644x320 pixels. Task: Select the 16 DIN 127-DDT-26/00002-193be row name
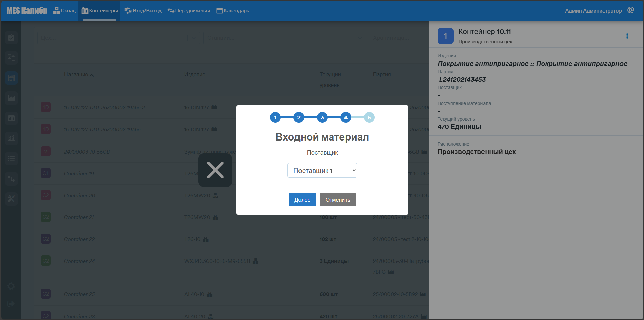click(102, 129)
